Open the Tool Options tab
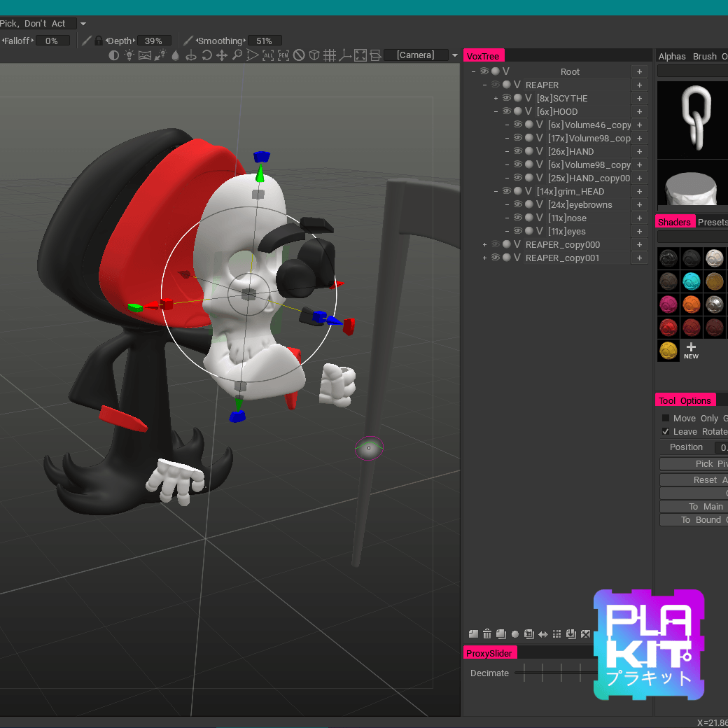Viewport: 728px width, 728px height. tap(685, 400)
